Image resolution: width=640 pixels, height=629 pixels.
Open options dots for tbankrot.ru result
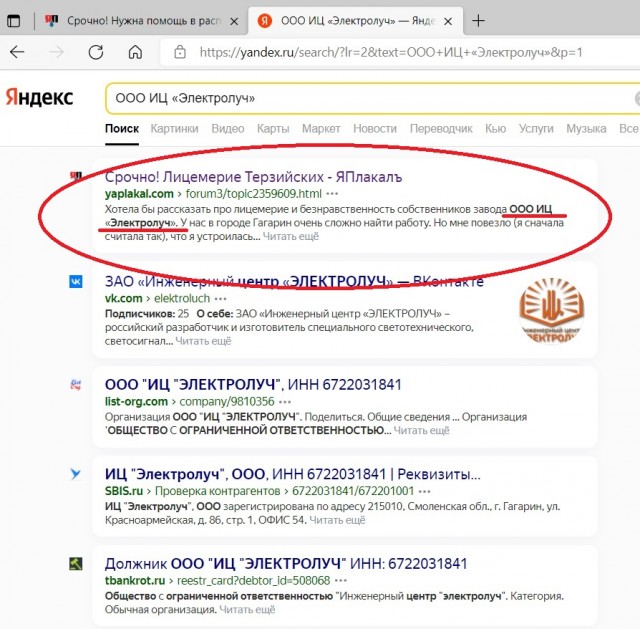[340, 580]
